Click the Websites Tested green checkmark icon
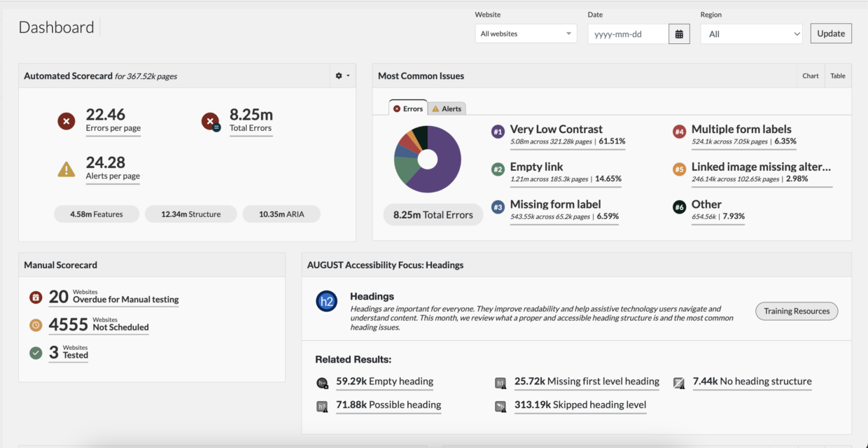 click(x=36, y=353)
